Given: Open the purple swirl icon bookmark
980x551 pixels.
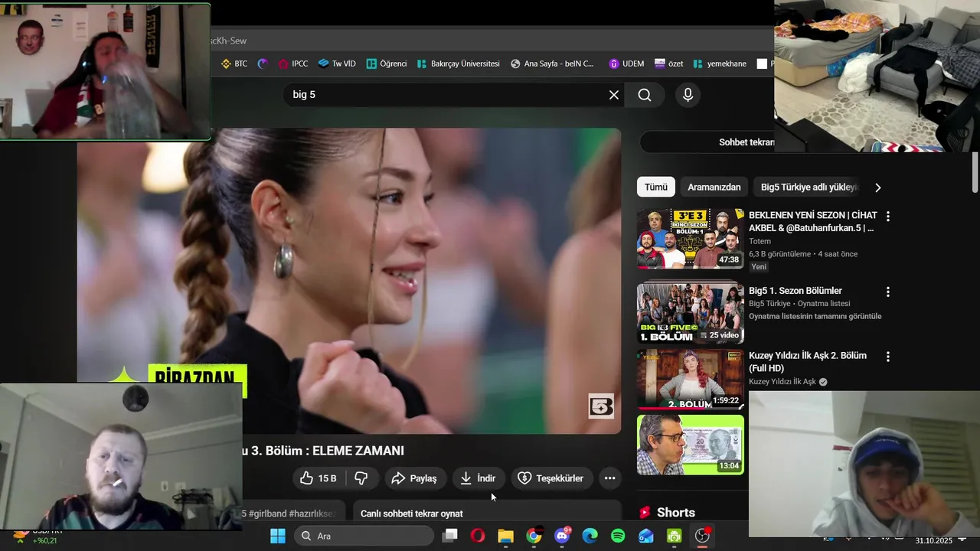Looking at the screenshot, I should tap(263, 64).
